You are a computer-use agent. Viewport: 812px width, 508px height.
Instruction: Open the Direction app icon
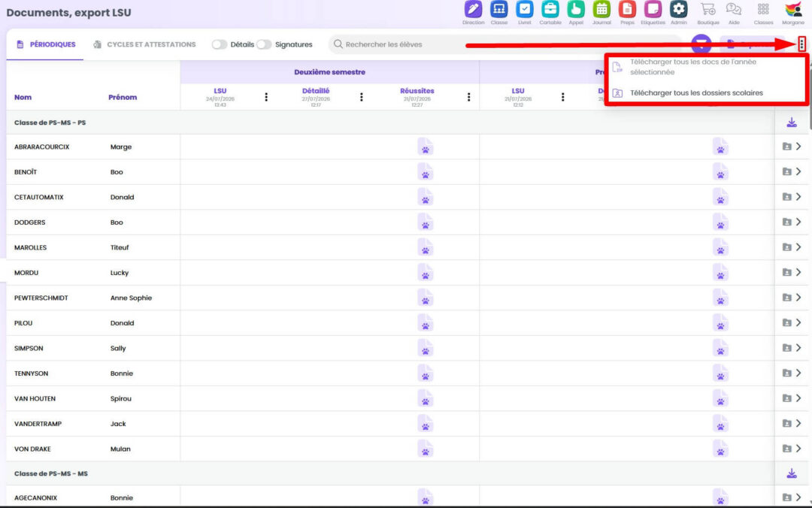473,9
